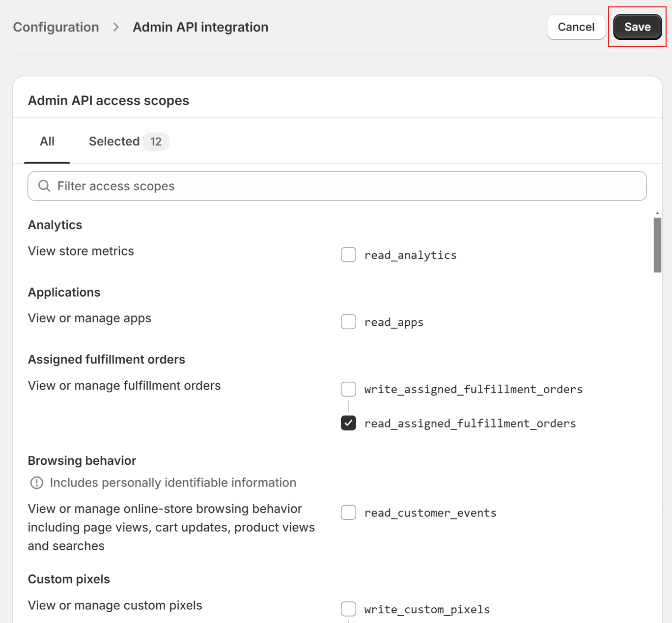Click View or manage fulfillment orders text
The image size is (672, 623).
124,386
